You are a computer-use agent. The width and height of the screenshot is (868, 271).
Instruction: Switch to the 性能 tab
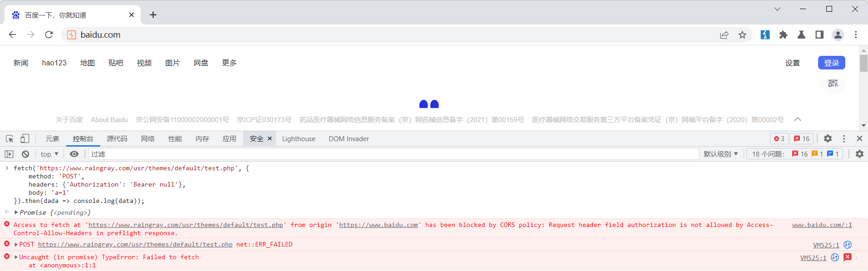pyautogui.click(x=175, y=139)
